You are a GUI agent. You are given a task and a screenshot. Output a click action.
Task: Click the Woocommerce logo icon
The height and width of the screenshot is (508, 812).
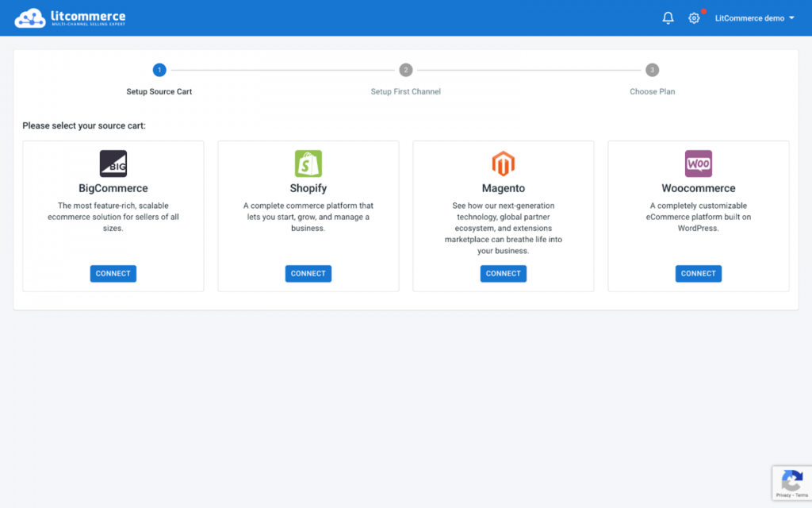point(699,164)
